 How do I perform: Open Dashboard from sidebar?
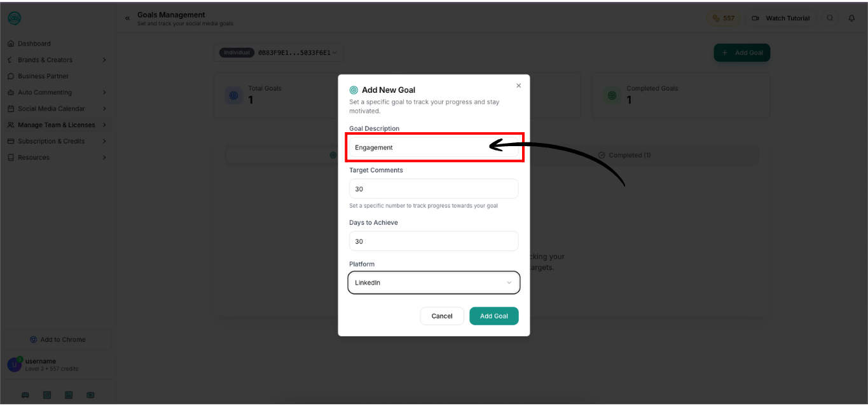tap(34, 44)
